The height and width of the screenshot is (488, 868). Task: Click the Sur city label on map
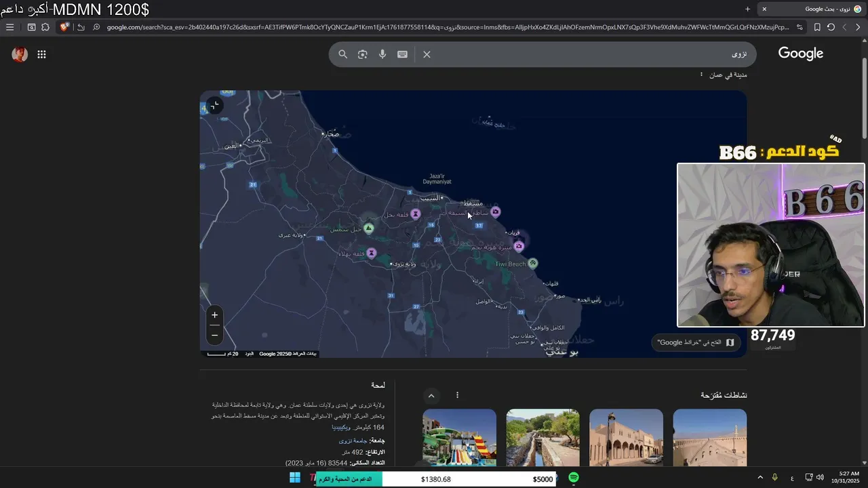pos(559,296)
